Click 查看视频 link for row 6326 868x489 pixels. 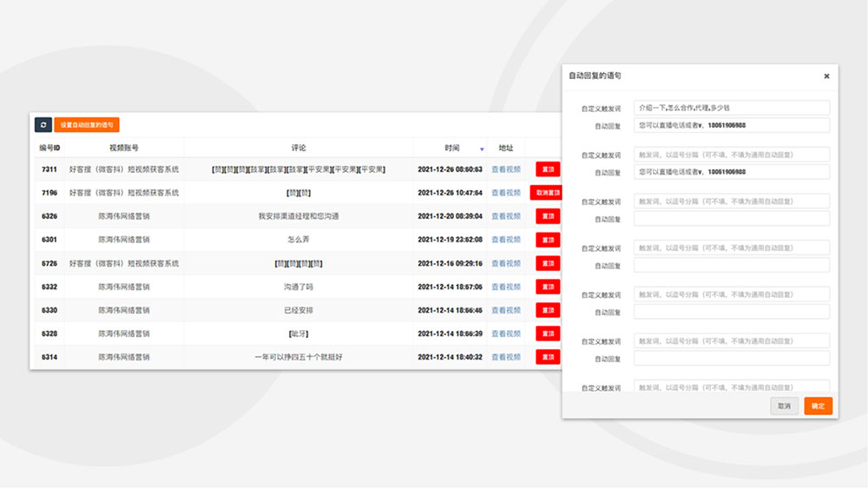pos(506,216)
